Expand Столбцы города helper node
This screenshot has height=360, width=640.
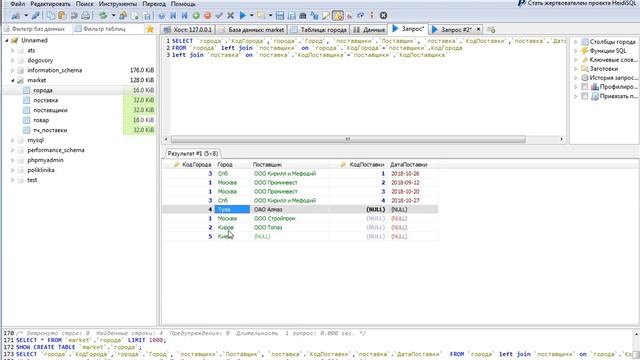pyautogui.click(x=576, y=42)
